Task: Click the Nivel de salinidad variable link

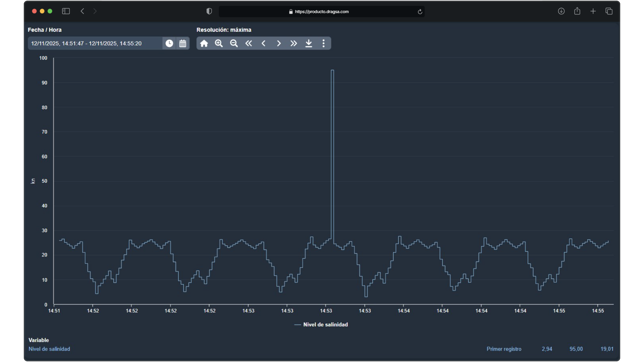Action: point(49,349)
